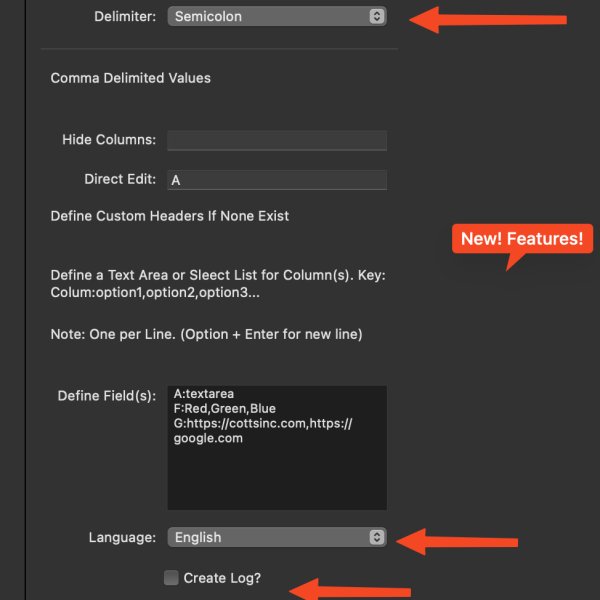
Task: Click the cottsinc.com URL line in fields
Action: [262, 424]
